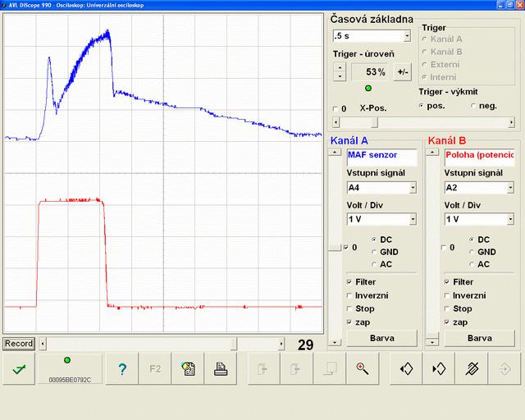Click the MAF senzor name field
This screenshot has height=420, width=525.
pyautogui.click(x=381, y=154)
